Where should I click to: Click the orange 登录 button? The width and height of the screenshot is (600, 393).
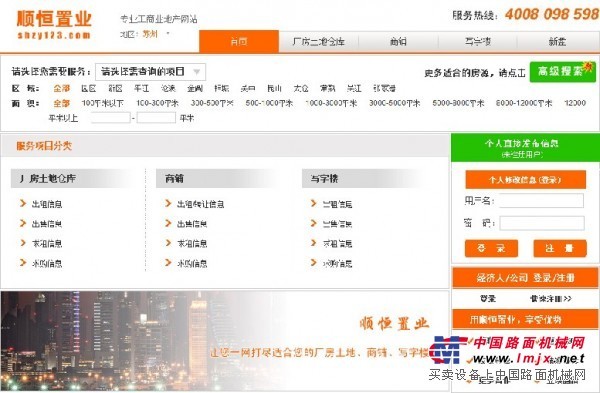point(491,248)
